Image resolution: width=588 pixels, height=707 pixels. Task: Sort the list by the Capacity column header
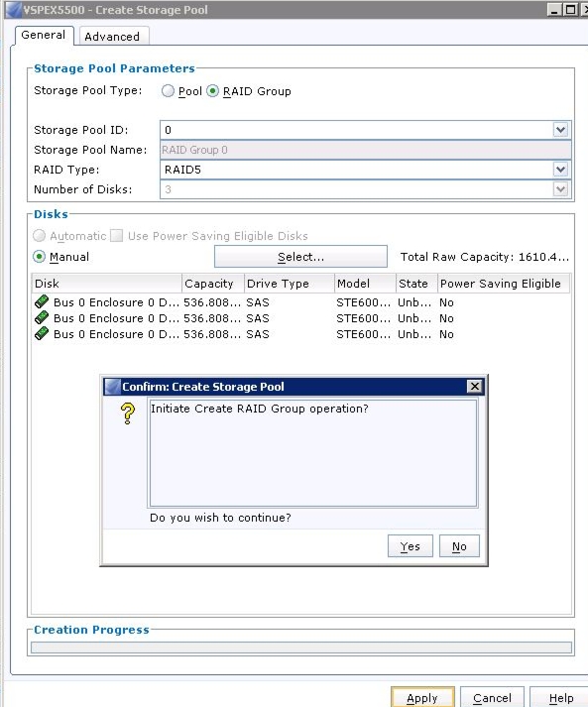pyautogui.click(x=213, y=284)
